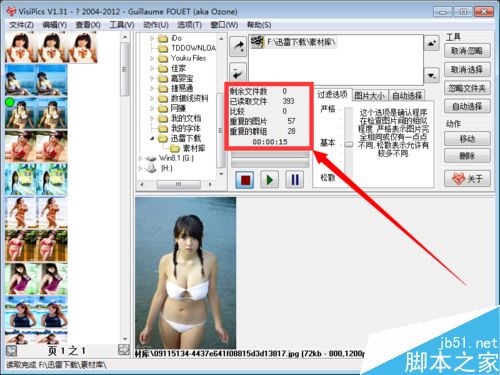Click the 取消忽略 button
This screenshot has height=375, width=500.
pyautogui.click(x=467, y=51)
